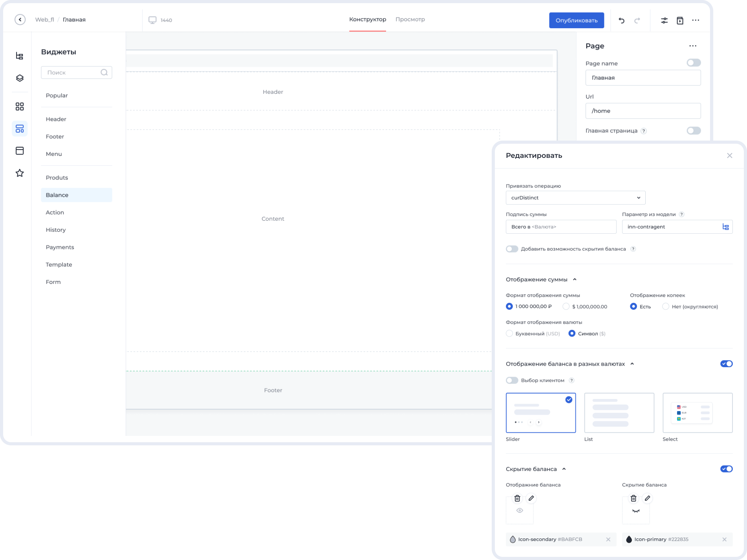Choose the List layout thumbnail
The image size is (747, 560).
click(619, 413)
